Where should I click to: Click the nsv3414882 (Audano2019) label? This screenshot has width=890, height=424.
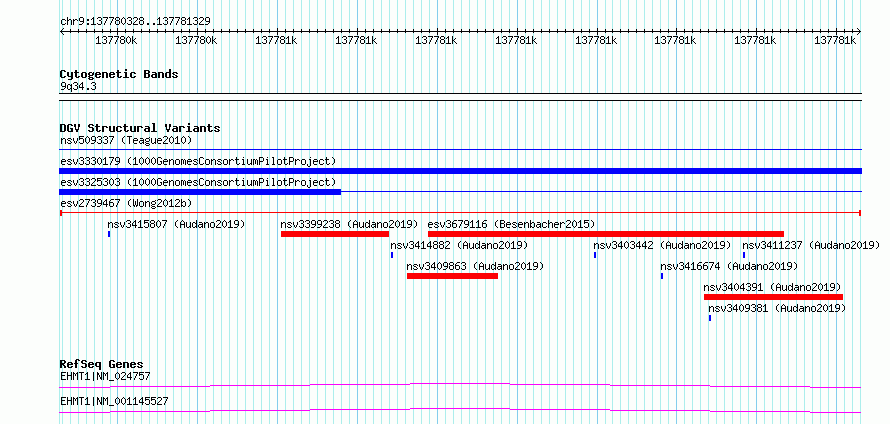tap(459, 245)
